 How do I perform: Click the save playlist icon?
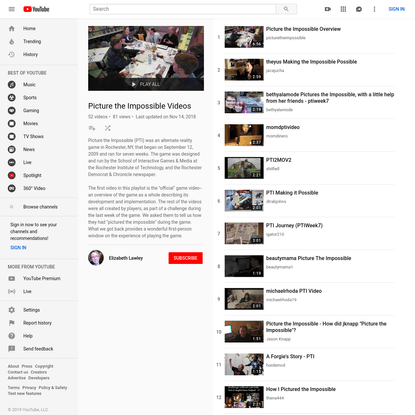click(92, 128)
